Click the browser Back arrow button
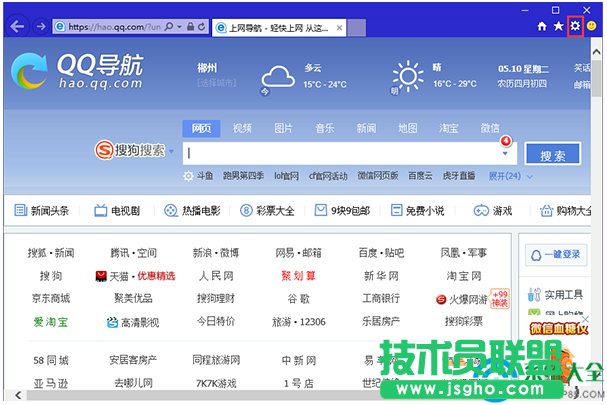The width and height of the screenshot is (607, 405). pyautogui.click(x=17, y=26)
